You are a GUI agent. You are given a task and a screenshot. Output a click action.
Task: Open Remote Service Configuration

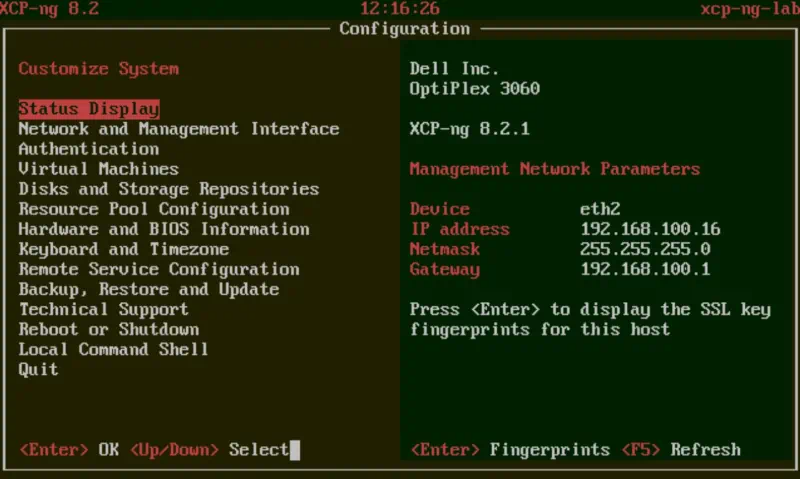[x=159, y=269]
